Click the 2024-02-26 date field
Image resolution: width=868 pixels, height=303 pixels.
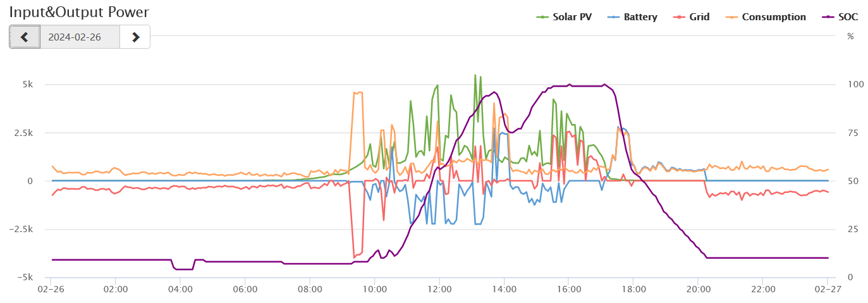(x=80, y=37)
